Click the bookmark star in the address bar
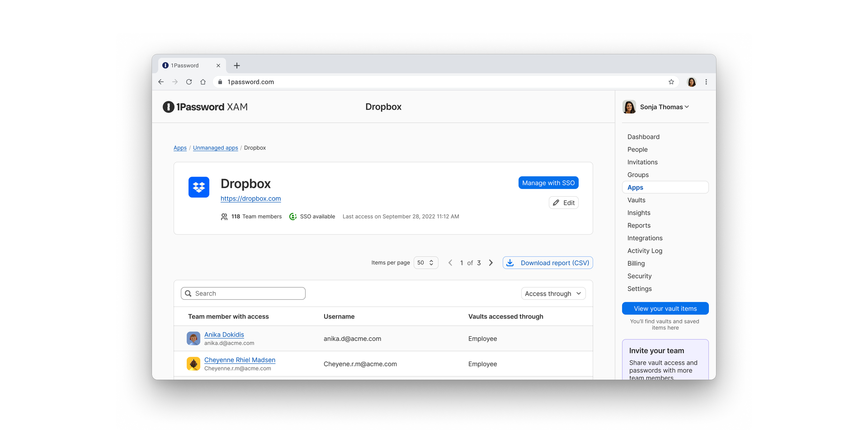The width and height of the screenshot is (868, 434). coord(671,82)
